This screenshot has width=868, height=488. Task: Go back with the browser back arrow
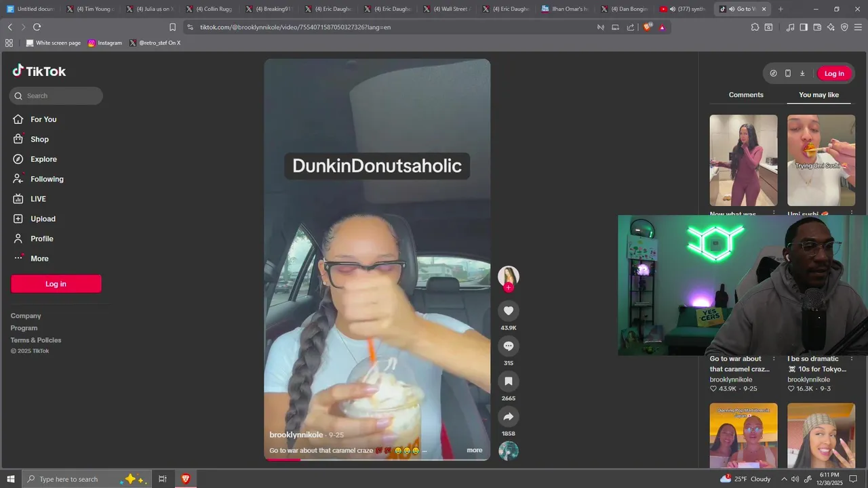click(x=9, y=27)
